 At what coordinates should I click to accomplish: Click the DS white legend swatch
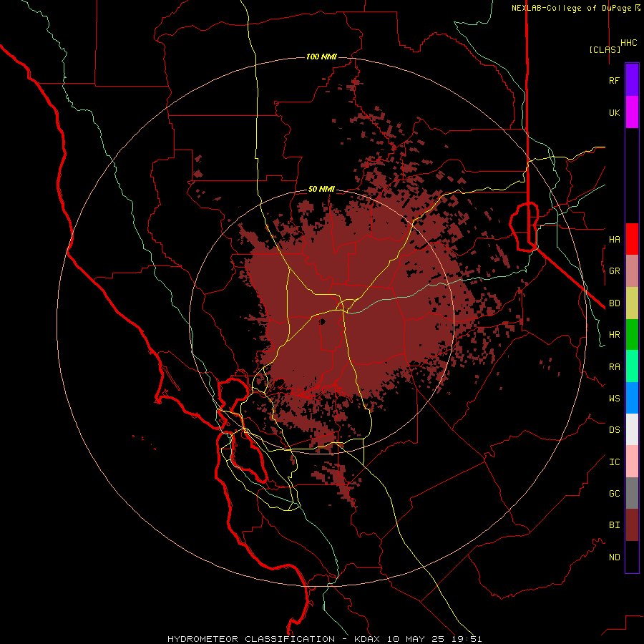click(632, 429)
